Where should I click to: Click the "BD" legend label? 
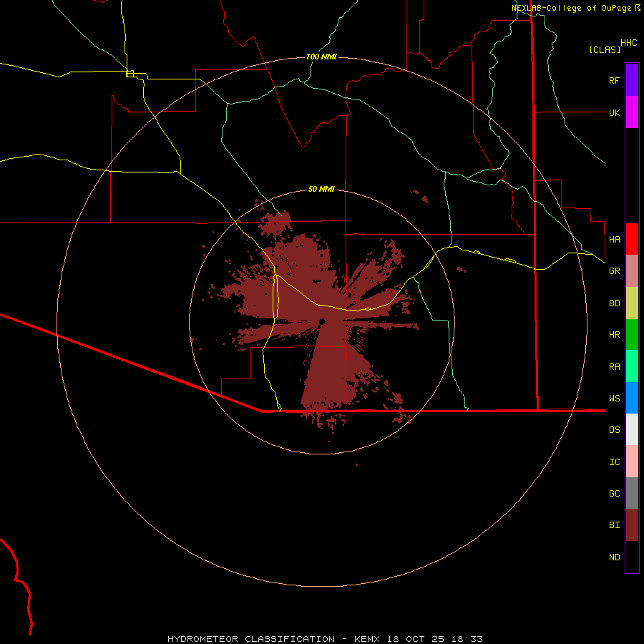(614, 303)
